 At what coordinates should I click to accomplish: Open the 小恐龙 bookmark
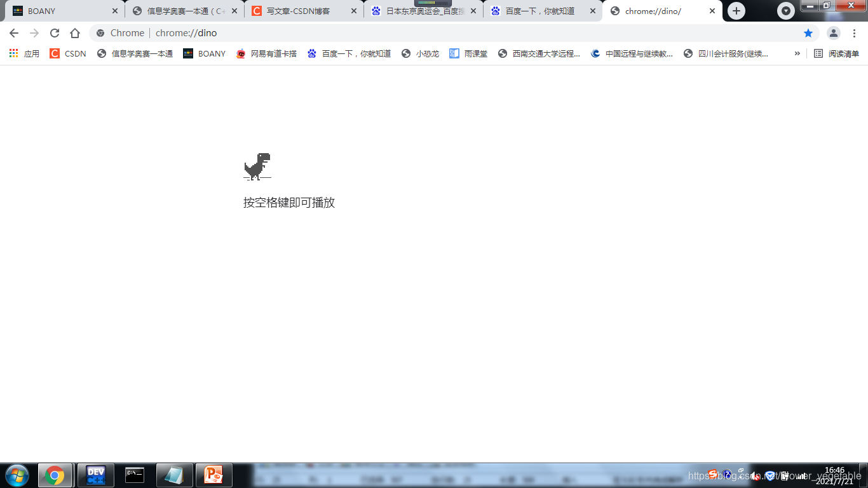(420, 53)
